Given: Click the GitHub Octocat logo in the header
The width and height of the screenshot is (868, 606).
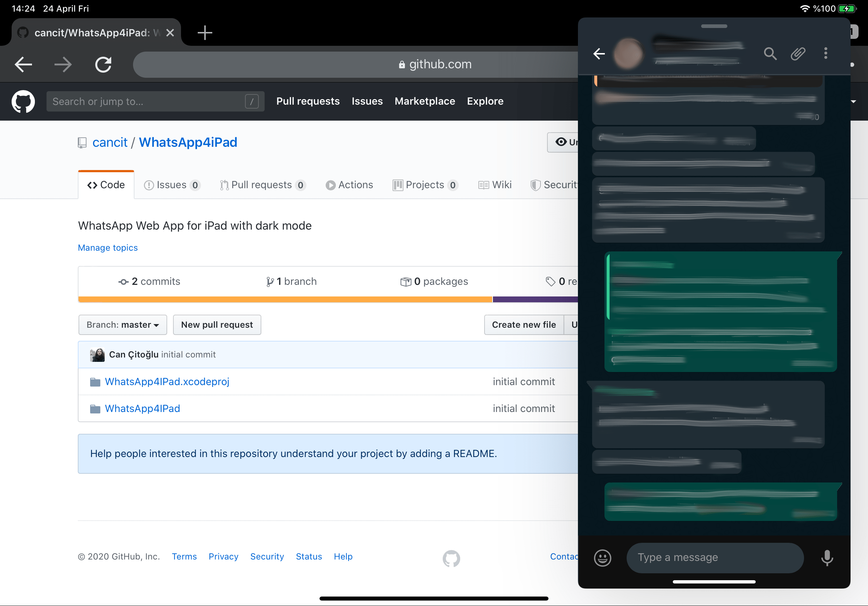Looking at the screenshot, I should tap(23, 101).
